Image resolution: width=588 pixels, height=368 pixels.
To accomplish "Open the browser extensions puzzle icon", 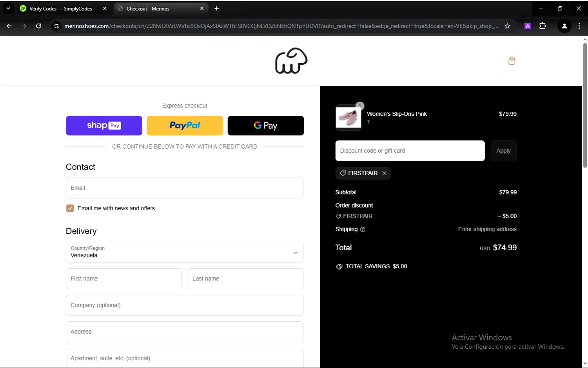I will tap(543, 26).
